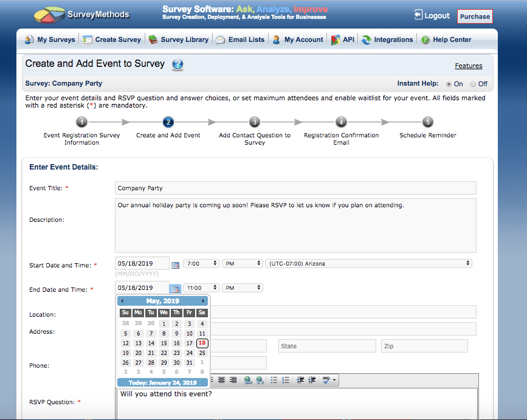Open the End Date calendar picker icon

(175, 289)
